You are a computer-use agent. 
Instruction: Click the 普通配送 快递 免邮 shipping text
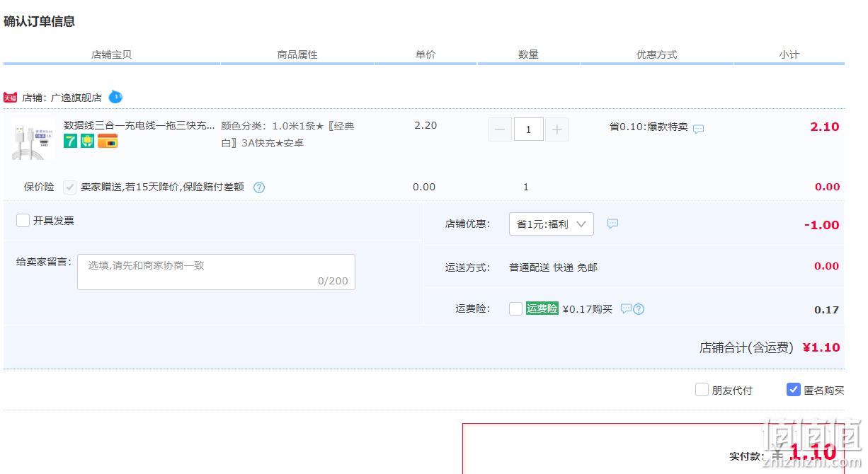point(553,267)
